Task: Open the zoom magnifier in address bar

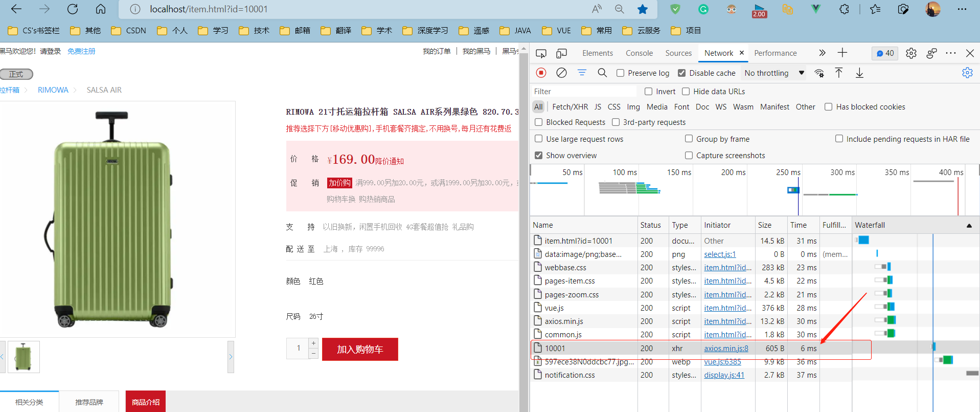Action: (620, 9)
